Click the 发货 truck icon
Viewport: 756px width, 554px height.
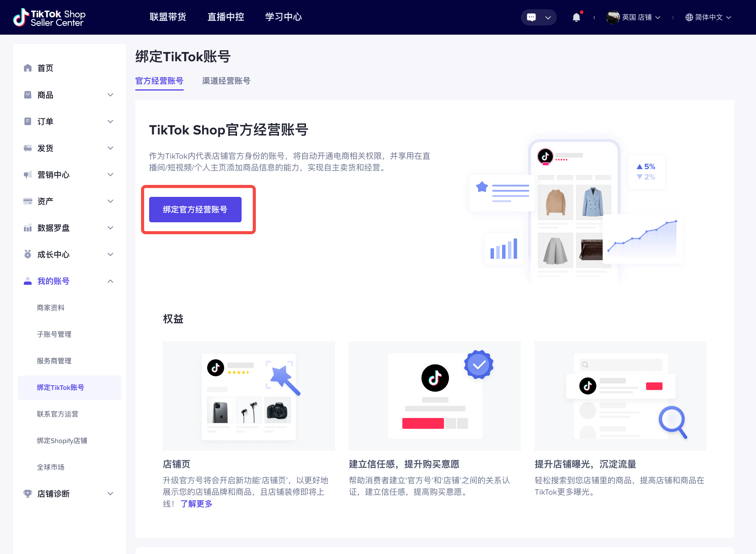[28, 148]
